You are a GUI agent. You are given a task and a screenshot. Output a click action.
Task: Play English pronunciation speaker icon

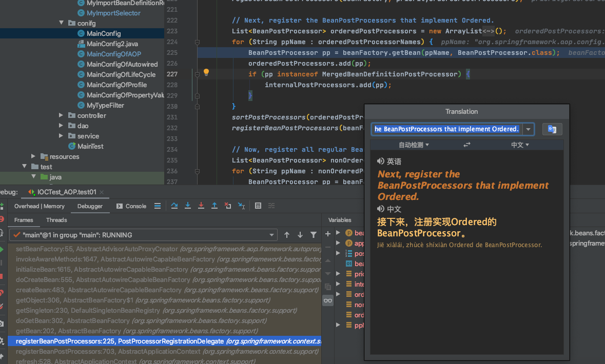click(x=381, y=161)
